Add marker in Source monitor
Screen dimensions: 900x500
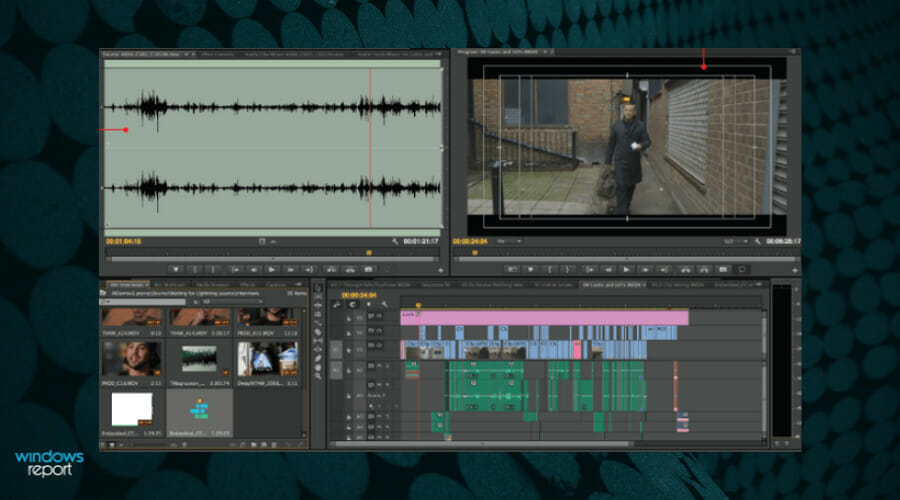tap(176, 269)
